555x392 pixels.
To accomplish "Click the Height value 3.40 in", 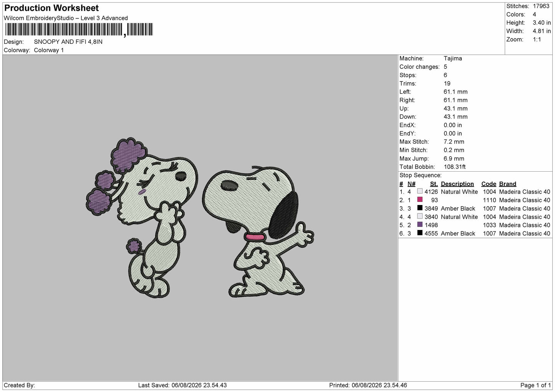I will 542,23.
